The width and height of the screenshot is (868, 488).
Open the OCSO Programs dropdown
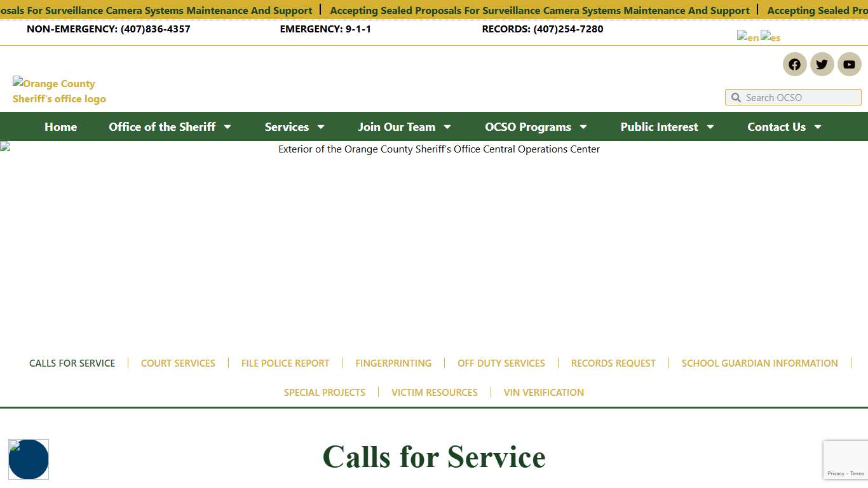[x=536, y=126]
